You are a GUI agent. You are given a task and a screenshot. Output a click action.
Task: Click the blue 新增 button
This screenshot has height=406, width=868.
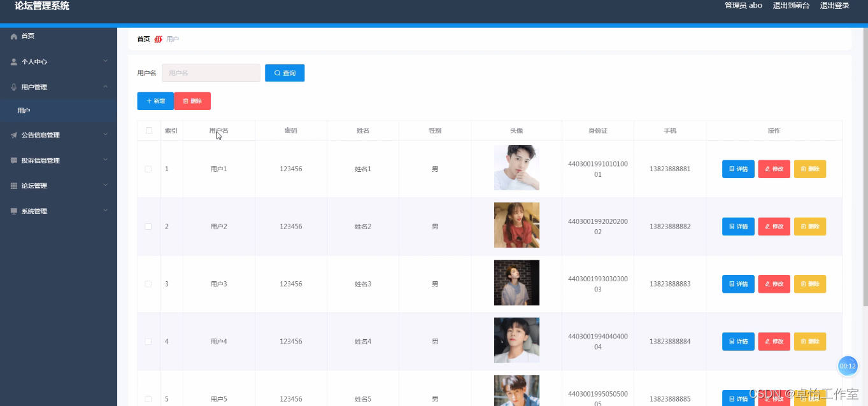pyautogui.click(x=155, y=101)
